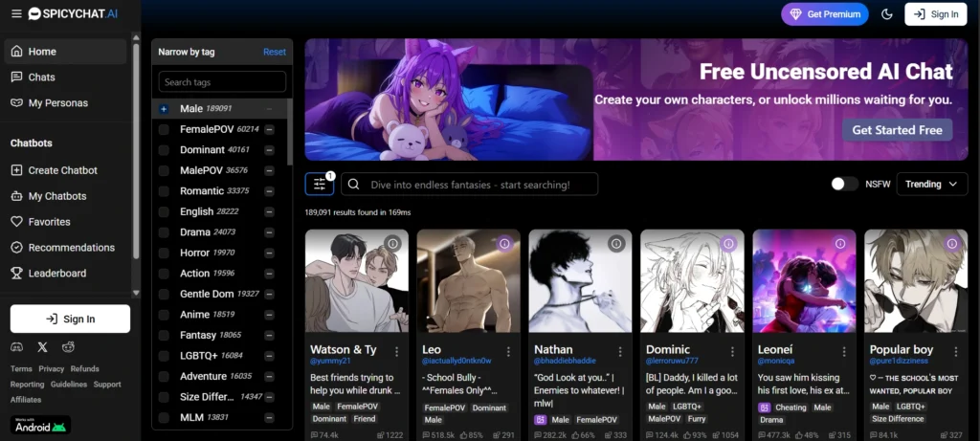Open My Personas in sidebar

[66, 102]
